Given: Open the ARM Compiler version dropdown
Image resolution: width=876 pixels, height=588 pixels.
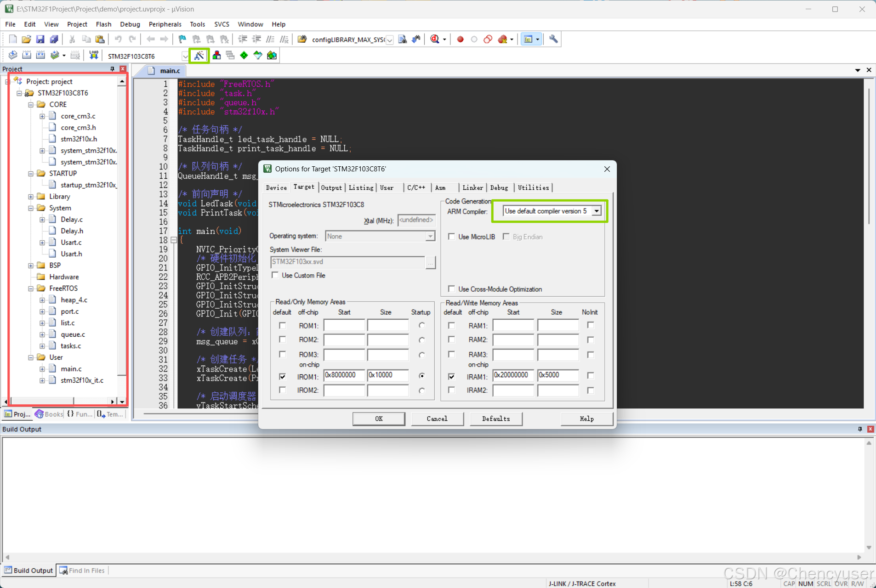Looking at the screenshot, I should tap(596, 211).
